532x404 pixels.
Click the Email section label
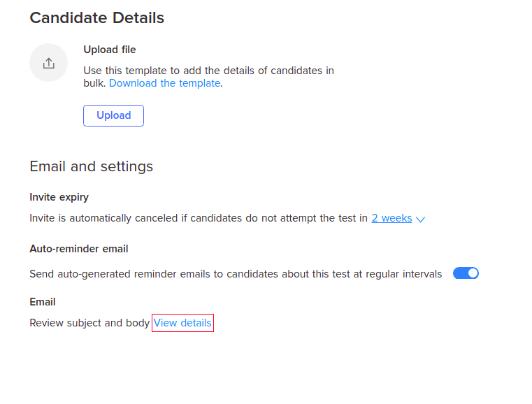point(43,302)
